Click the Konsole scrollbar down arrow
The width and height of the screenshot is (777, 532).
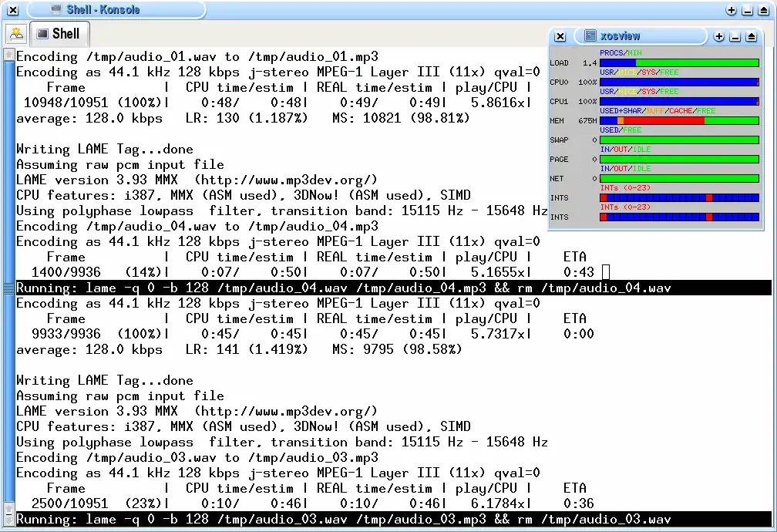8,519
